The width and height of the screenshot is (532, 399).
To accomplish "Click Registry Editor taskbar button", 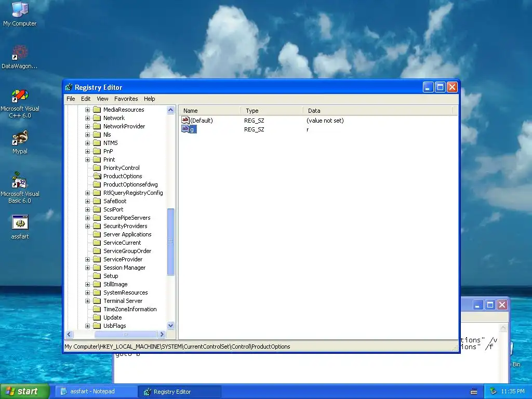I will 180,392.
